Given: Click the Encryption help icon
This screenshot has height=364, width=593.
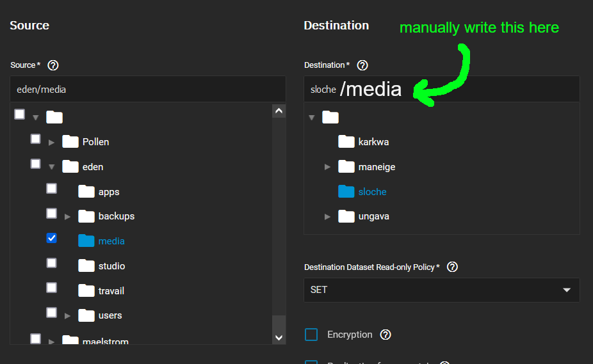Looking at the screenshot, I should click(386, 335).
